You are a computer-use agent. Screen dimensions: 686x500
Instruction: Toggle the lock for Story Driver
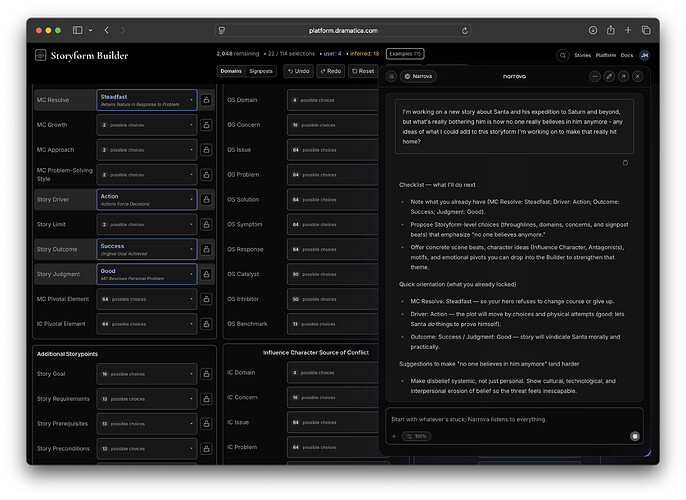pyautogui.click(x=206, y=200)
